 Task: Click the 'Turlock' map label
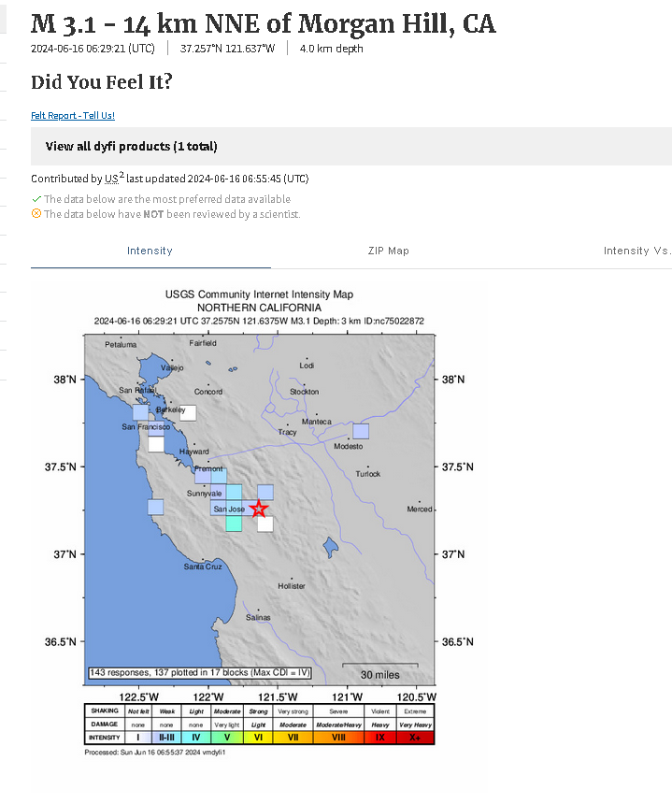coord(368,474)
